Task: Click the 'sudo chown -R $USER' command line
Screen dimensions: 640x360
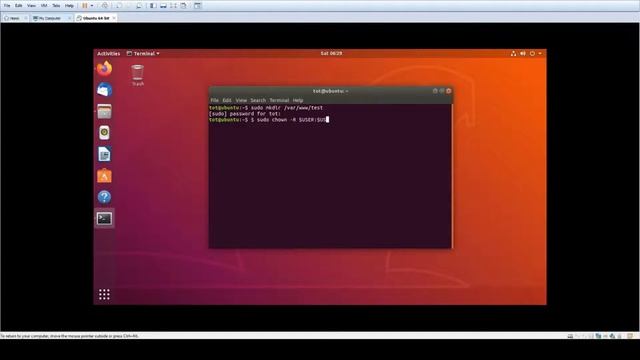Action: click(269, 120)
